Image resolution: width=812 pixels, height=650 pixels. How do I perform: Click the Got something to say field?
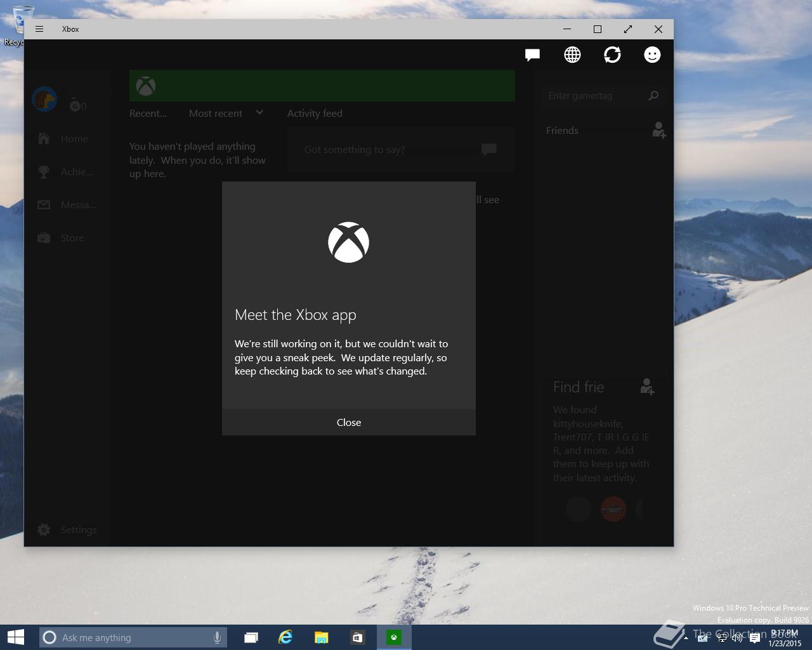pyautogui.click(x=401, y=149)
